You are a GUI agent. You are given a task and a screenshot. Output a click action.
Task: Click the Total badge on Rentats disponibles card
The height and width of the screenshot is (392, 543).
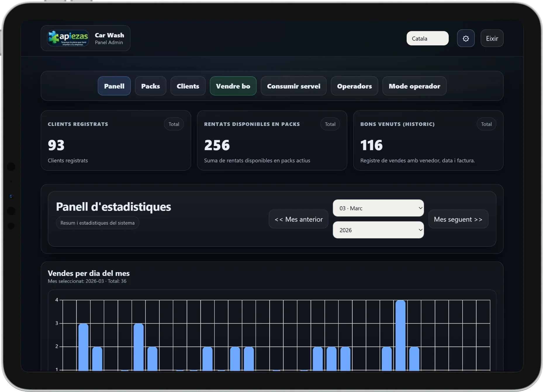330,124
